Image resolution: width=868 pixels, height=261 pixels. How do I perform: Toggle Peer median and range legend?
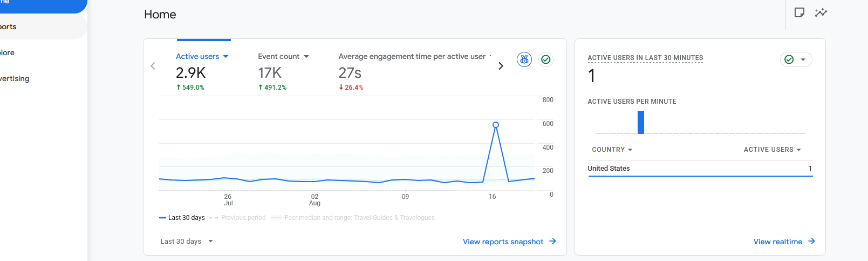pos(353,218)
